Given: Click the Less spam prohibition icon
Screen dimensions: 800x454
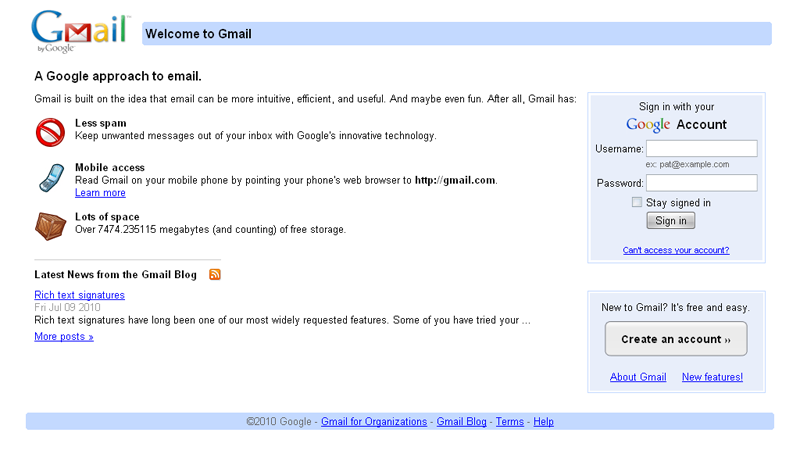Looking at the screenshot, I should point(50,132).
